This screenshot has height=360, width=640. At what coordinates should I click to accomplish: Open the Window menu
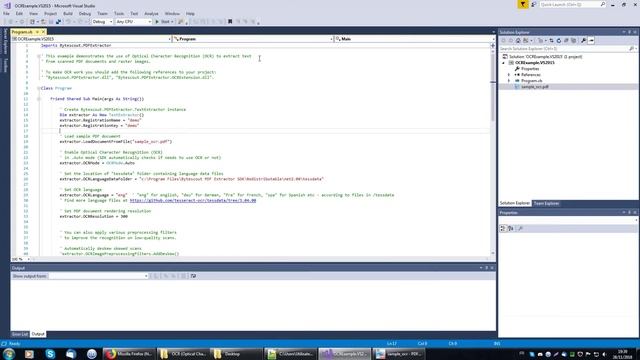172,13
